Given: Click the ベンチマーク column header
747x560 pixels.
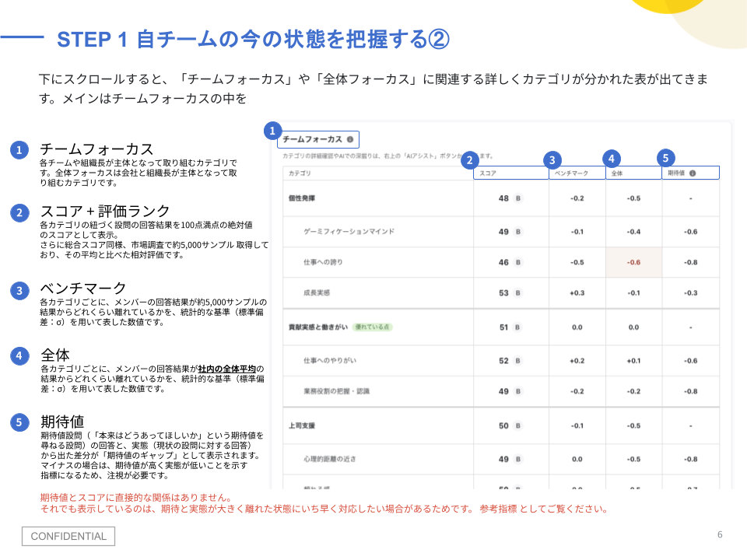Looking at the screenshot, I should (x=577, y=173).
